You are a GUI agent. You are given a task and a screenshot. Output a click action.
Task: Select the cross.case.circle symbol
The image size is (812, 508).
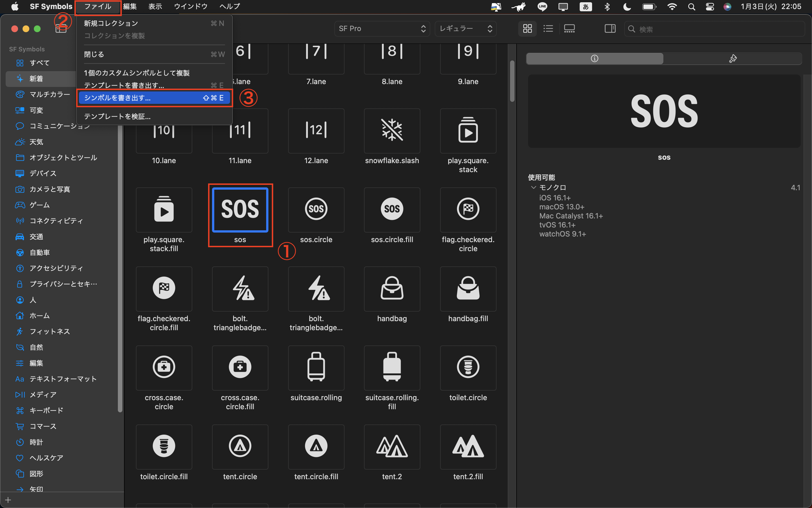[x=164, y=367]
